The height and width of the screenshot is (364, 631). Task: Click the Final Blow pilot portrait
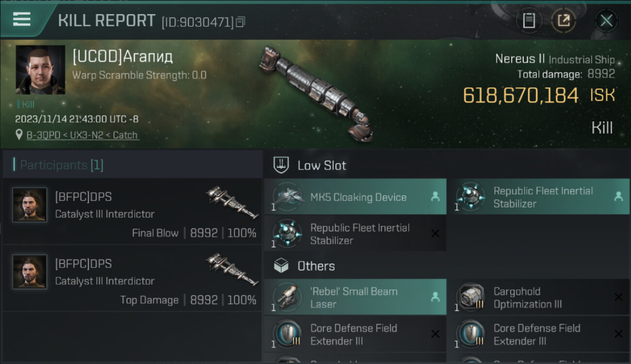30,204
